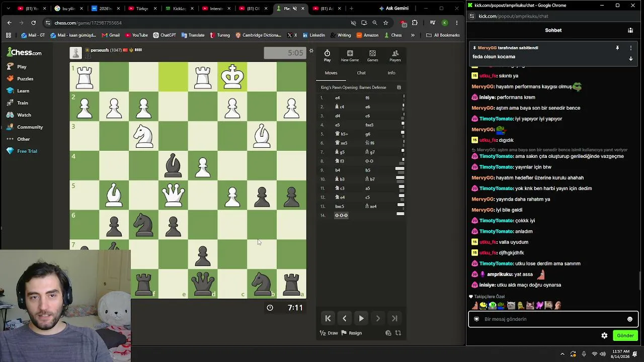Go back in the browser
644x362 pixels.
[9, 23]
